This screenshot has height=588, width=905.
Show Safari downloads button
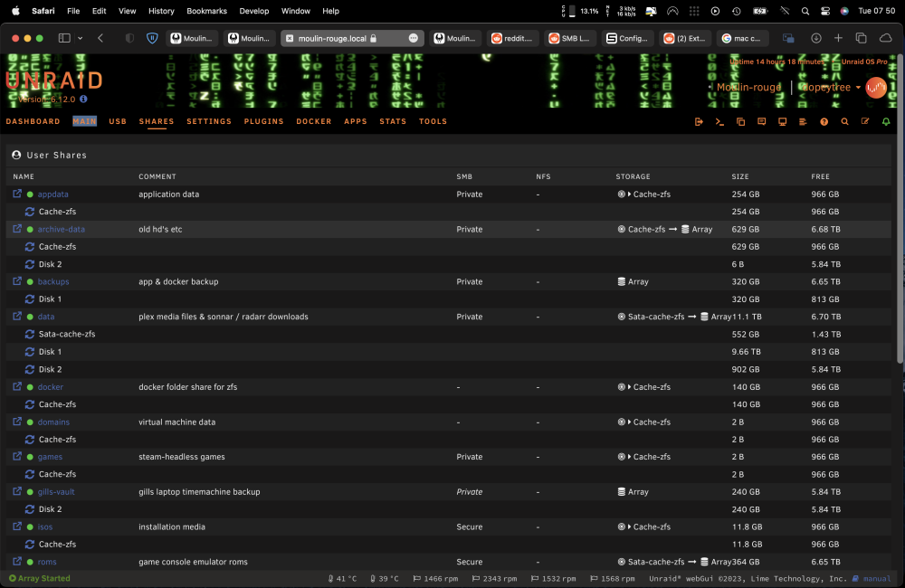click(x=816, y=38)
